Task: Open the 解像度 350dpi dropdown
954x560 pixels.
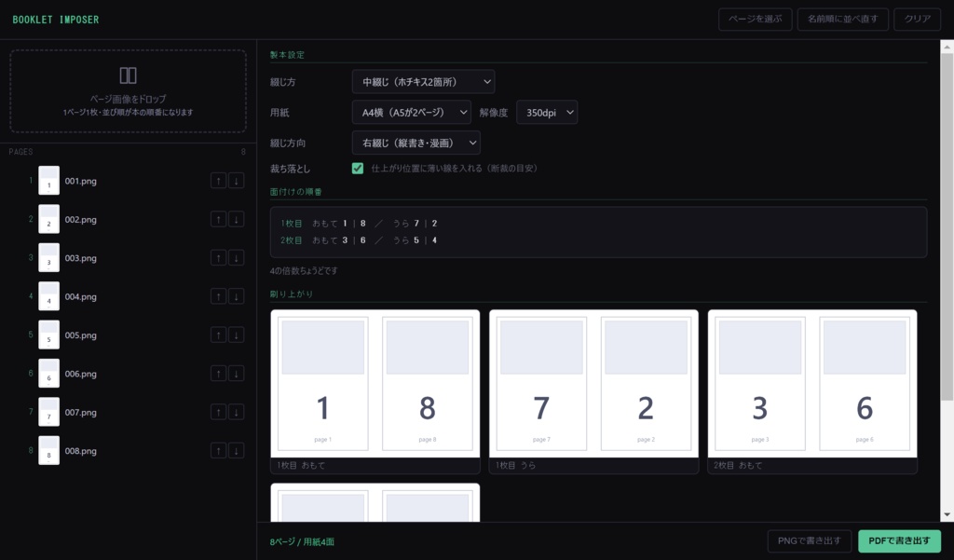Action: coord(547,112)
